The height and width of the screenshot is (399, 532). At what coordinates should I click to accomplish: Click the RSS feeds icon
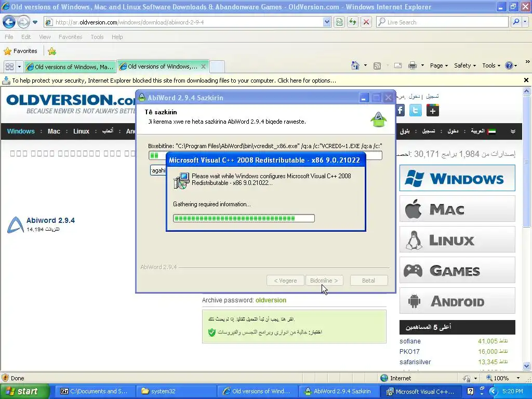click(377, 65)
